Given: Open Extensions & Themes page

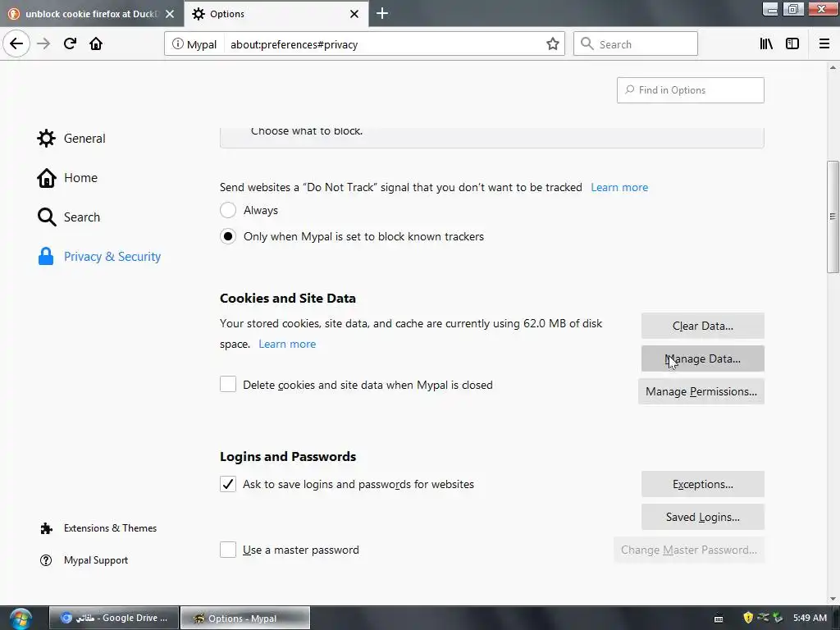Looking at the screenshot, I should coord(110,528).
